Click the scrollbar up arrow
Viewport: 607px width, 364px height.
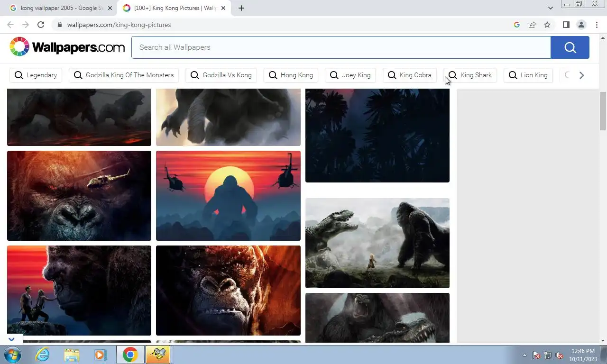pos(603,37)
